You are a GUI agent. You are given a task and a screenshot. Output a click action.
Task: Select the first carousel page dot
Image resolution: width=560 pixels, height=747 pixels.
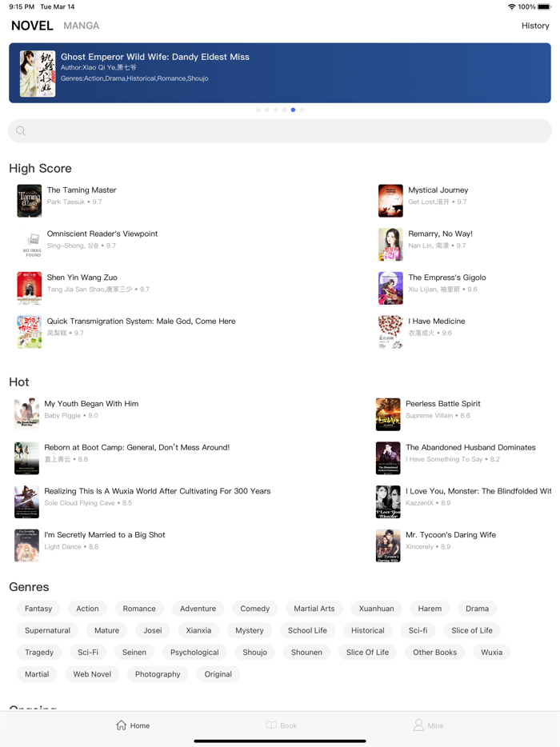(258, 110)
